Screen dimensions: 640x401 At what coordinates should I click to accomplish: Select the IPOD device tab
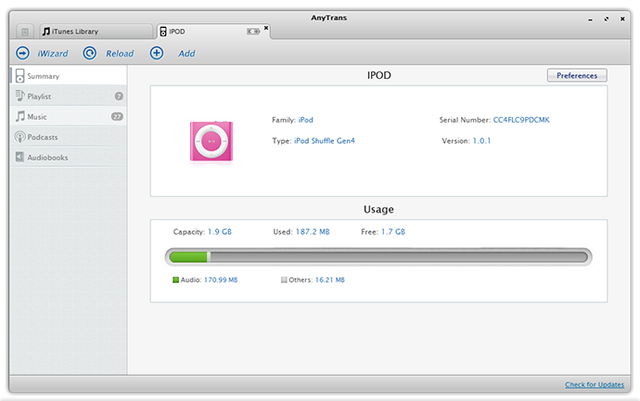pyautogui.click(x=213, y=31)
